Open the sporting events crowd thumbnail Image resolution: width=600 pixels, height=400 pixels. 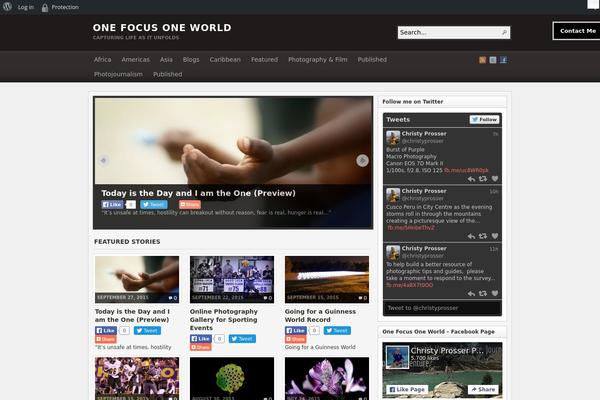(232, 279)
